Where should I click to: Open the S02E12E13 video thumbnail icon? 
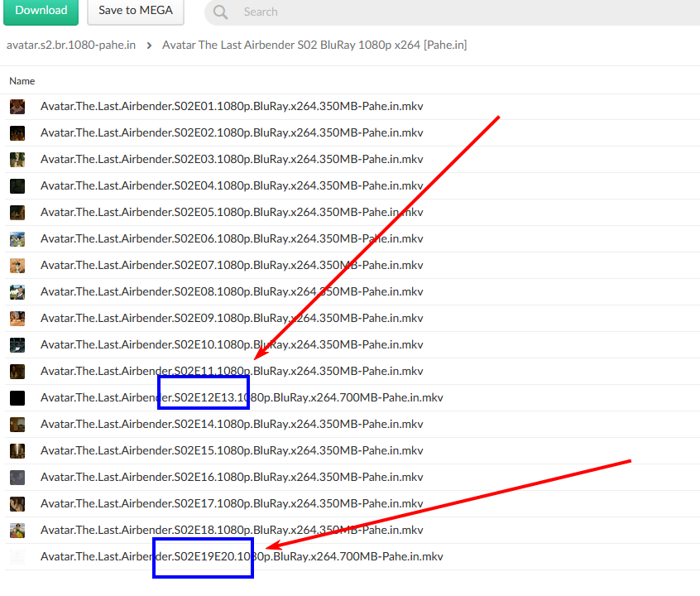point(17,397)
